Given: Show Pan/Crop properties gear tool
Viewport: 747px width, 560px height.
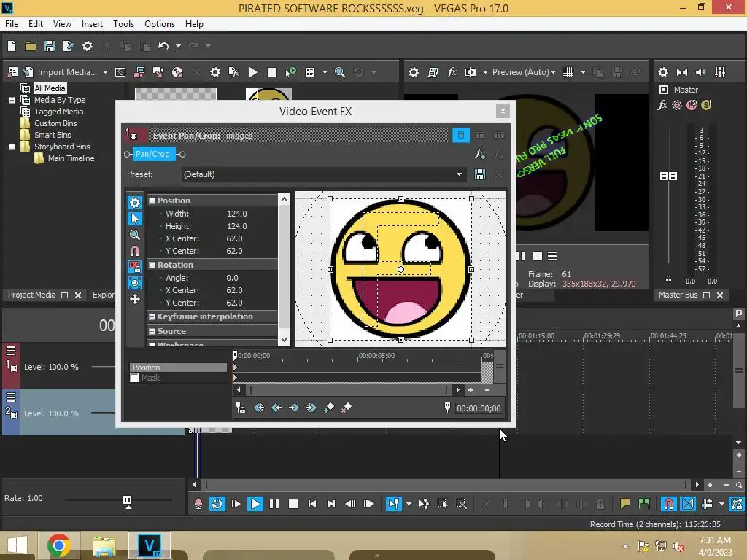Looking at the screenshot, I should 135,203.
